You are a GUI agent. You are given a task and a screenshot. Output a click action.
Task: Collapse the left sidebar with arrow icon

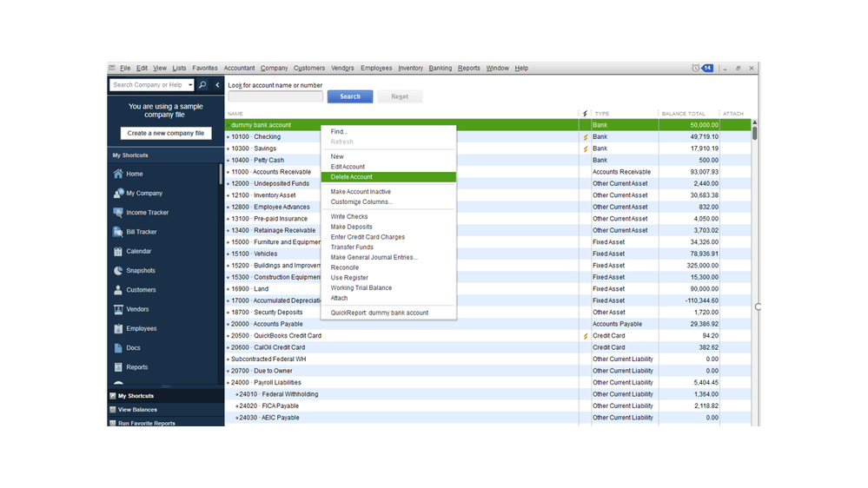217,84
